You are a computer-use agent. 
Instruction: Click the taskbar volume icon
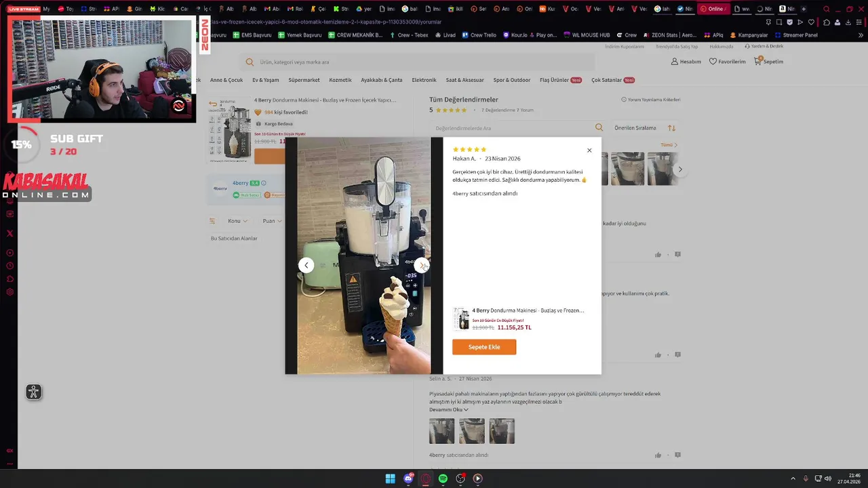point(828,479)
